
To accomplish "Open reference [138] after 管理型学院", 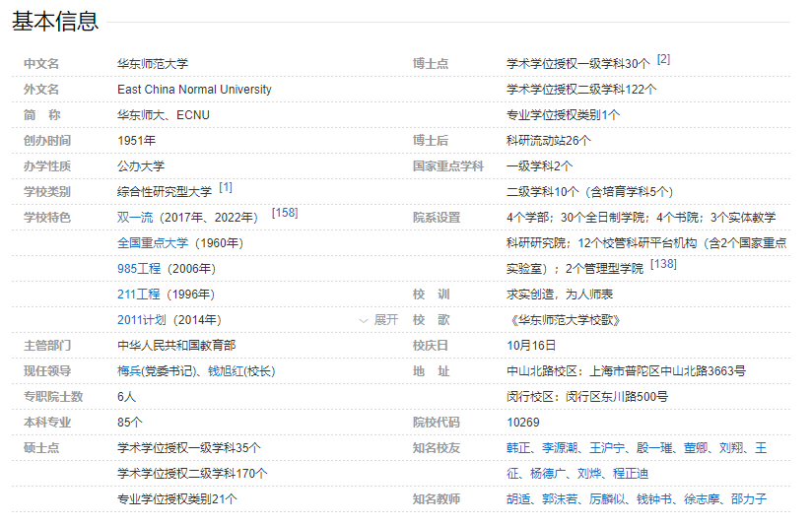I will pos(663,264).
